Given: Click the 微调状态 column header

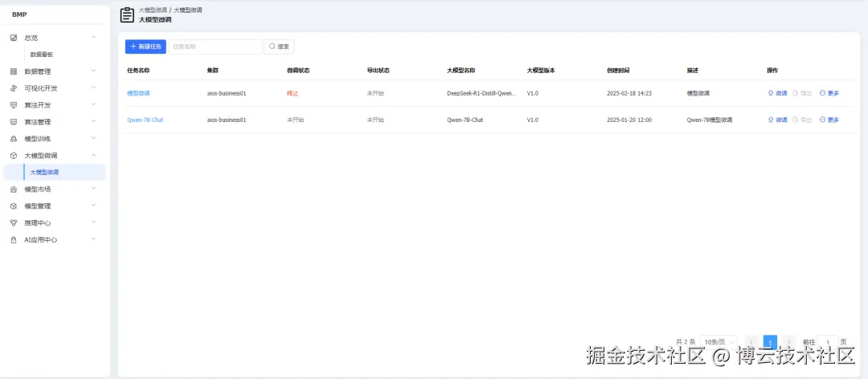Looking at the screenshot, I should click(298, 71).
